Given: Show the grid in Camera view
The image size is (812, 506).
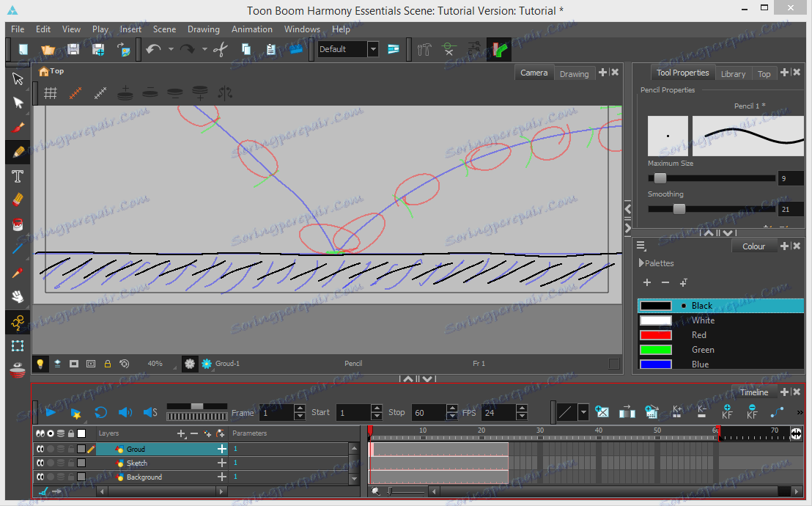Looking at the screenshot, I should click(x=51, y=93).
